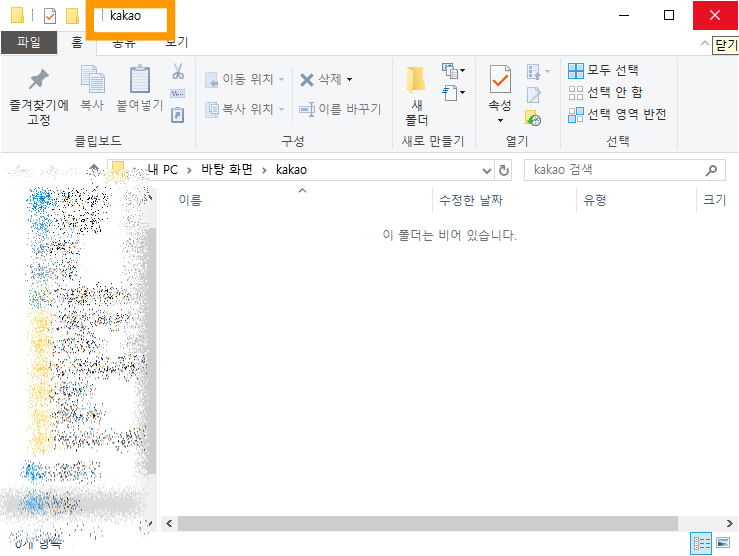
Task: Close the kakao window
Action: (x=715, y=16)
